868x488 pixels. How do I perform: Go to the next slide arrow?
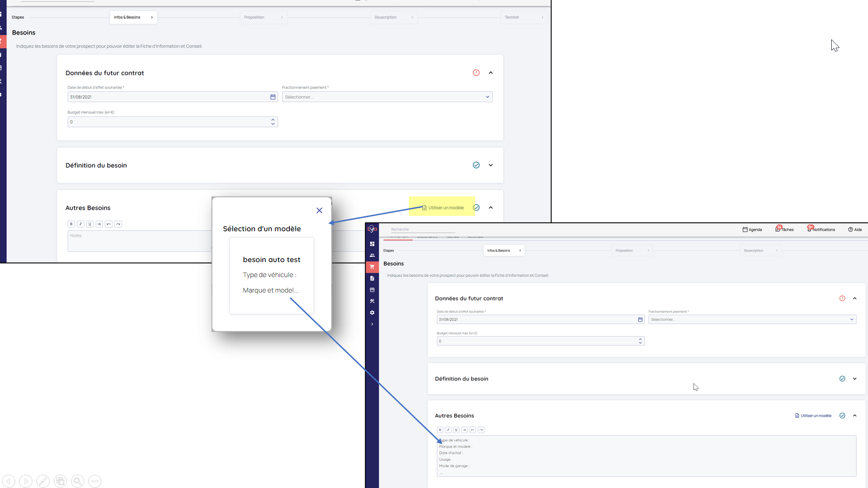(26, 481)
